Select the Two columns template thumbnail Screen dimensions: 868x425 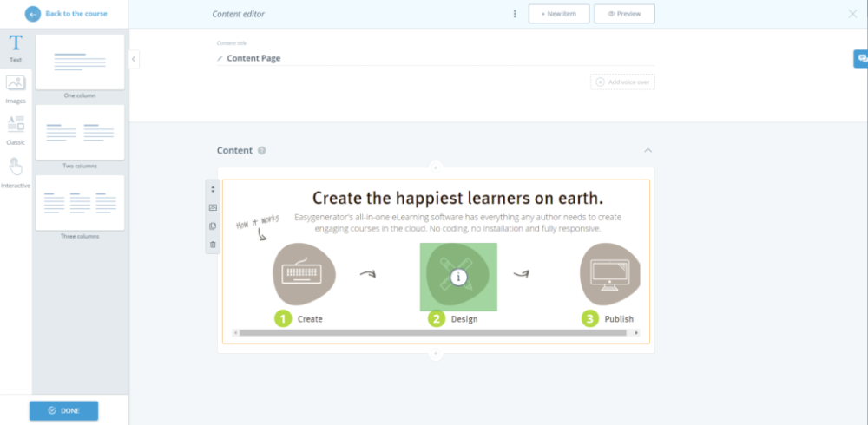pyautogui.click(x=80, y=132)
